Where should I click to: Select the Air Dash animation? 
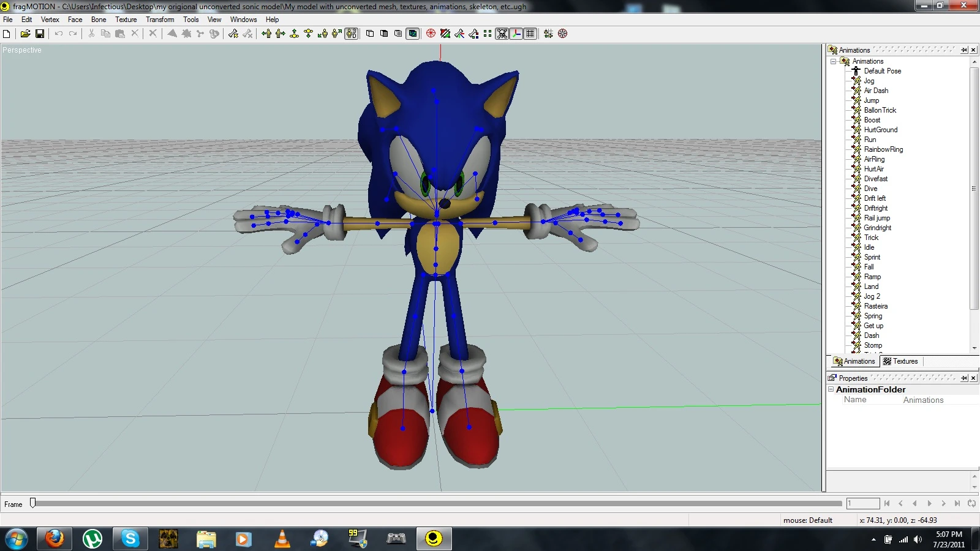click(x=876, y=91)
